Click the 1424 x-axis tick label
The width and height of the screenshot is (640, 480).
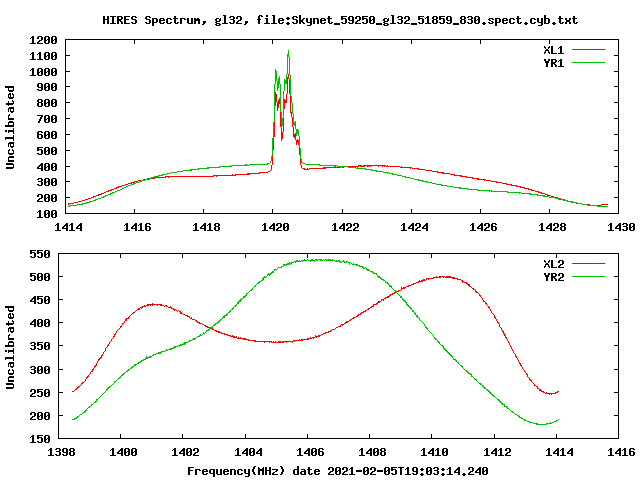[414, 227]
